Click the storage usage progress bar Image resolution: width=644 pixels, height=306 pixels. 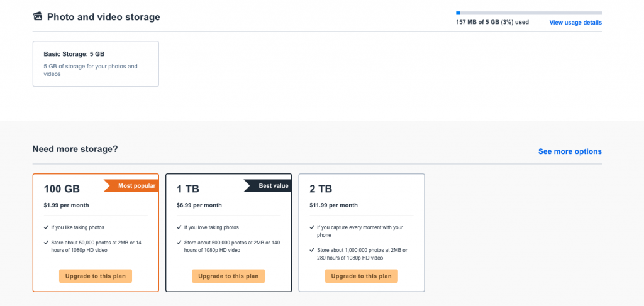tap(529, 13)
